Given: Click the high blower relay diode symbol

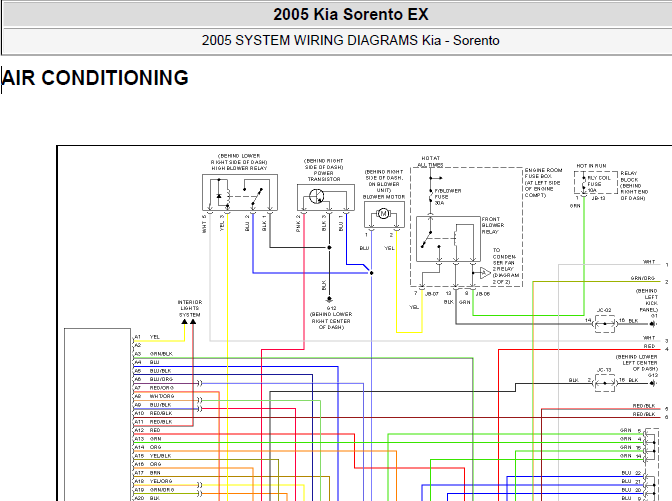Looking at the screenshot, I should 219,196.
